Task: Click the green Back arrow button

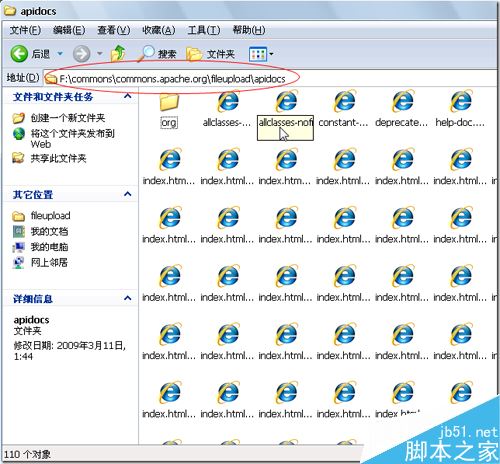Action: pos(19,54)
